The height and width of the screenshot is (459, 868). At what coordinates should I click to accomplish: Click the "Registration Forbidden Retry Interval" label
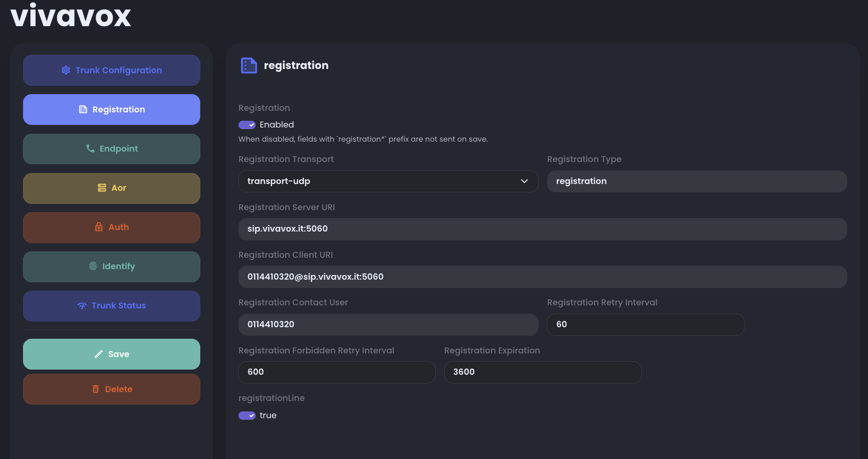pyautogui.click(x=316, y=350)
